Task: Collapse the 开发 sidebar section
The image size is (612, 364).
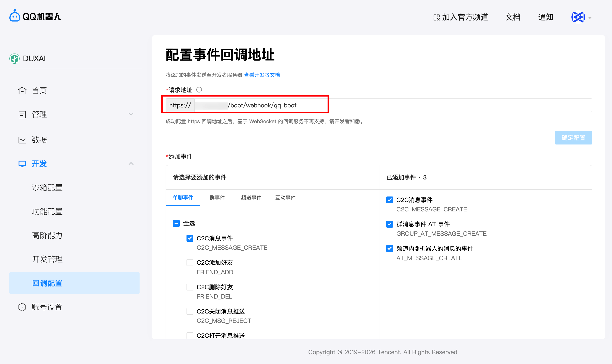Action: point(131,164)
